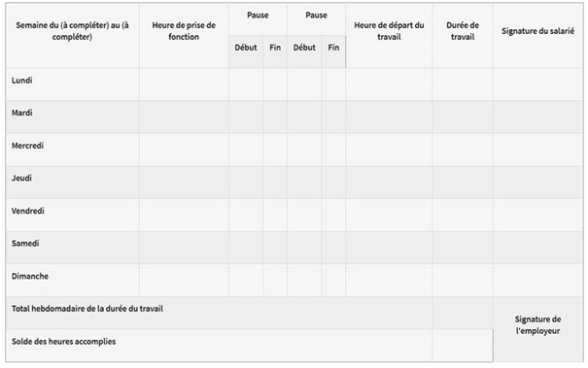588x368 pixels.
Task: Click the Lundi row label cell
Action: (72, 84)
